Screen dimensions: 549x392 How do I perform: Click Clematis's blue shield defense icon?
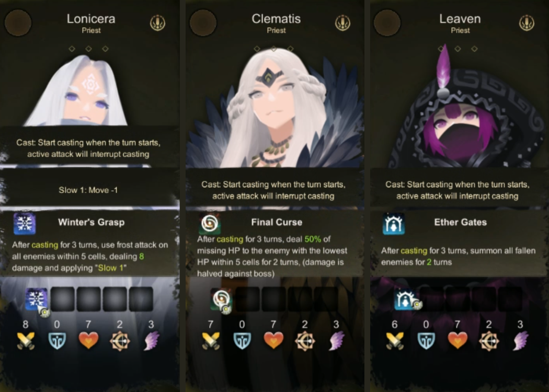click(x=242, y=341)
